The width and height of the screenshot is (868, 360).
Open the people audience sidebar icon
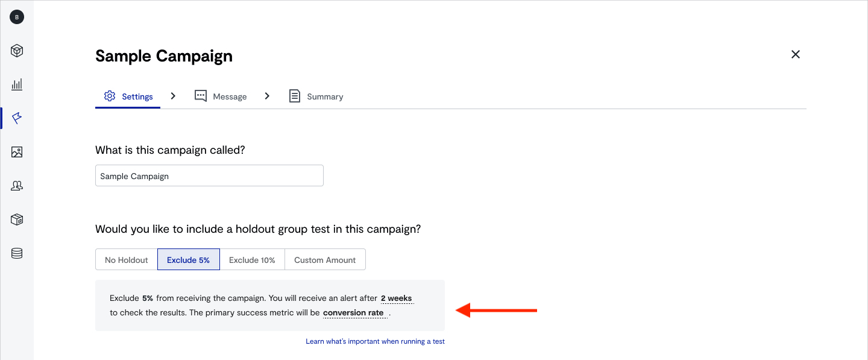17,186
